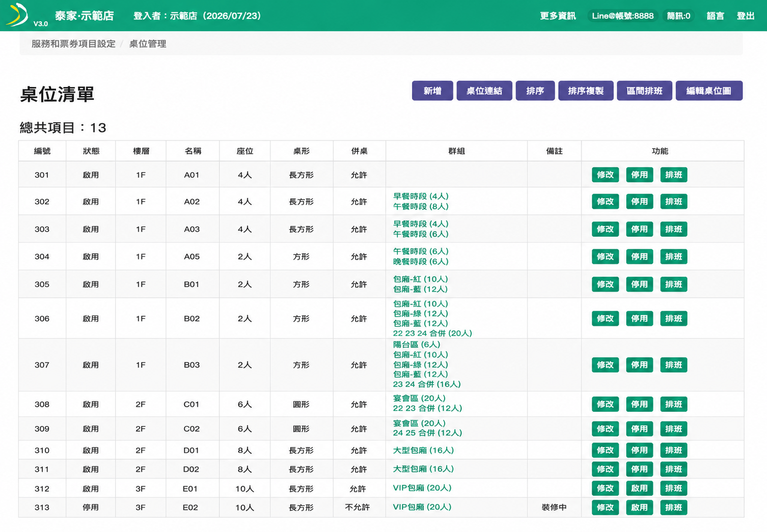Open 早餐時段 (4人) group in row 302
Image resolution: width=767 pixels, height=532 pixels.
tap(421, 197)
